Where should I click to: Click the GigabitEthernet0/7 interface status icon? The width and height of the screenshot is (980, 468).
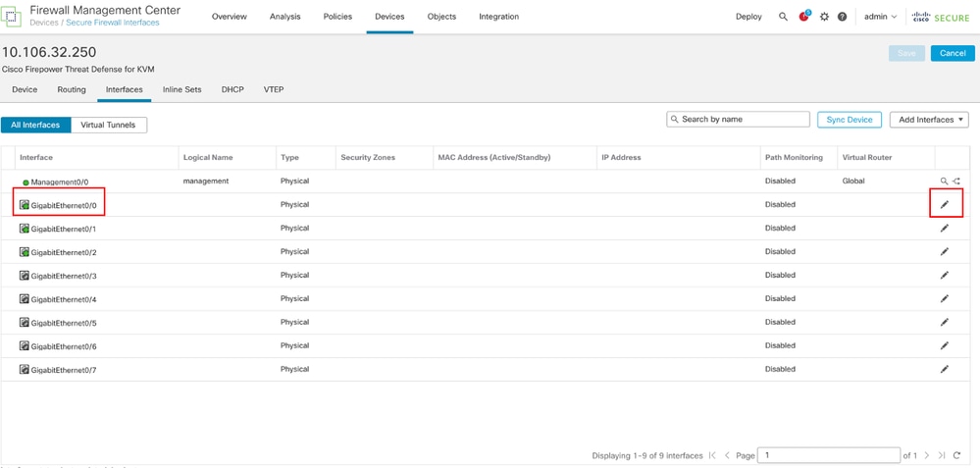coord(25,369)
